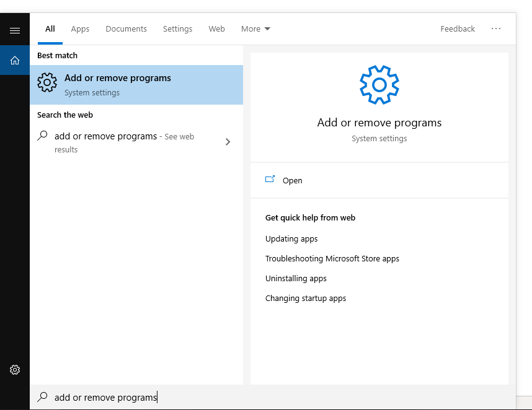The image size is (532, 410).
Task: Click the magnifier icon beside web result
Action: 43,136
